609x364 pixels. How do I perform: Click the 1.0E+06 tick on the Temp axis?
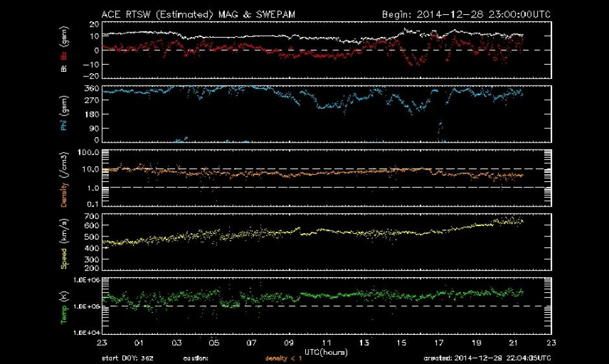click(x=85, y=280)
